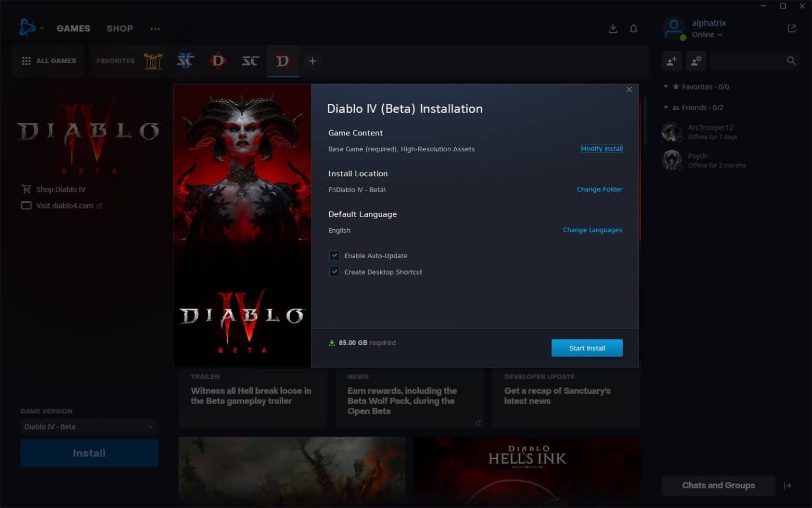This screenshot has width=812, height=508.
Task: Add a game to favorites with plus
Action: (312, 61)
